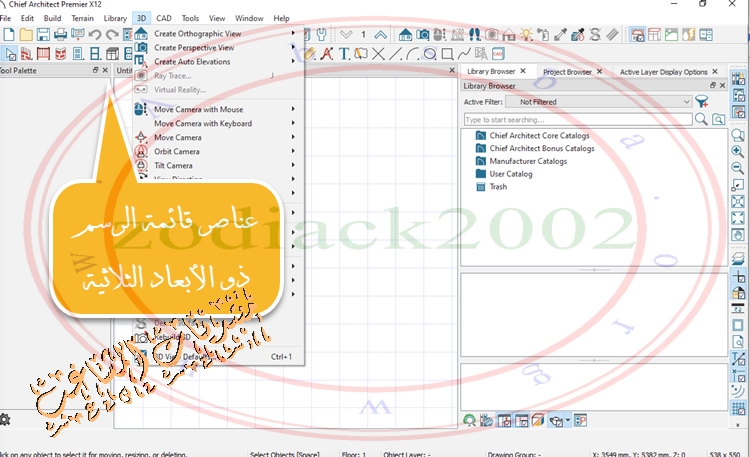Redo the last undone action
This screenshot has width=750, height=457.
pos(112,34)
